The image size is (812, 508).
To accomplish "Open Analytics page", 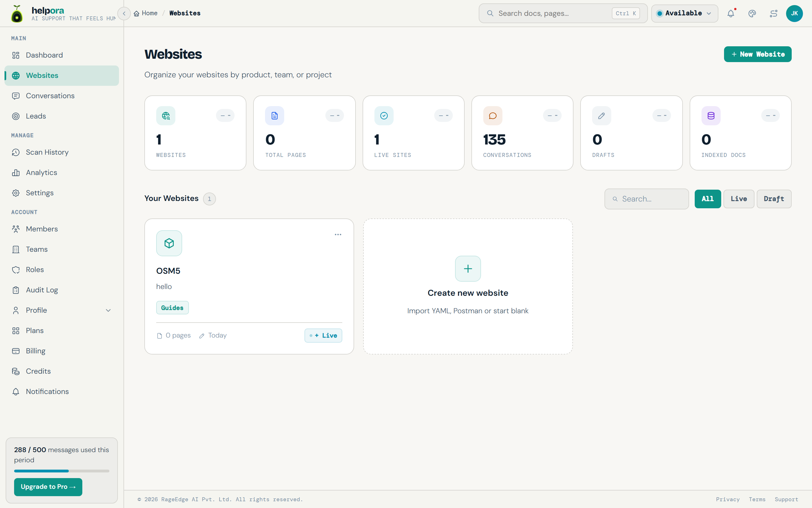I will 62,173.
